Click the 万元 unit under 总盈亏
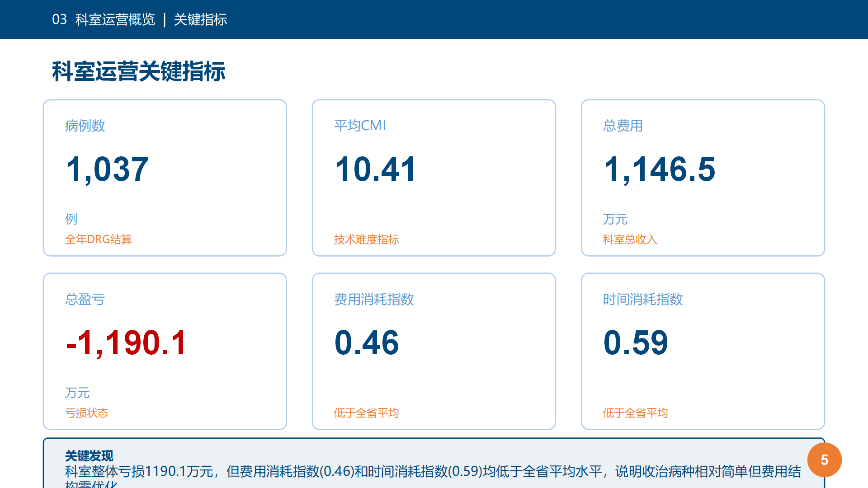The height and width of the screenshot is (488, 868). [77, 393]
